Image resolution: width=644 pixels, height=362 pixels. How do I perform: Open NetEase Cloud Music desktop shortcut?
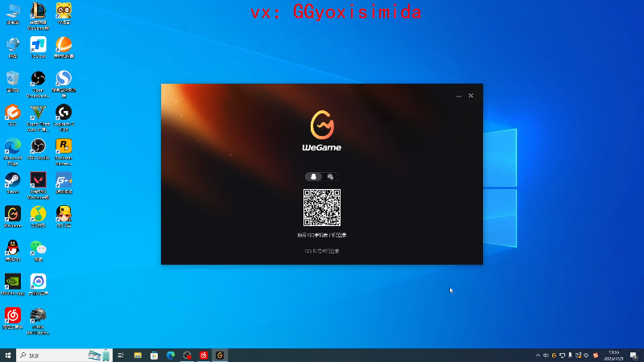(x=13, y=319)
